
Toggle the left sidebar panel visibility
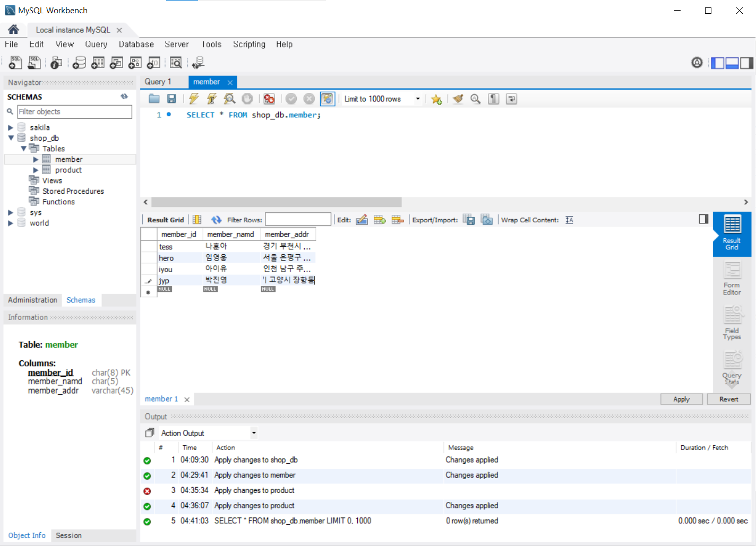click(x=718, y=63)
